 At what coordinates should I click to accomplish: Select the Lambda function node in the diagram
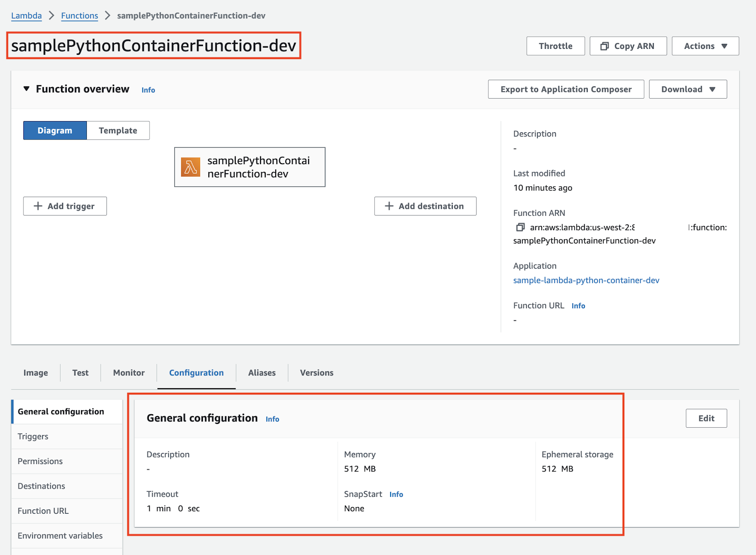pyautogui.click(x=249, y=167)
